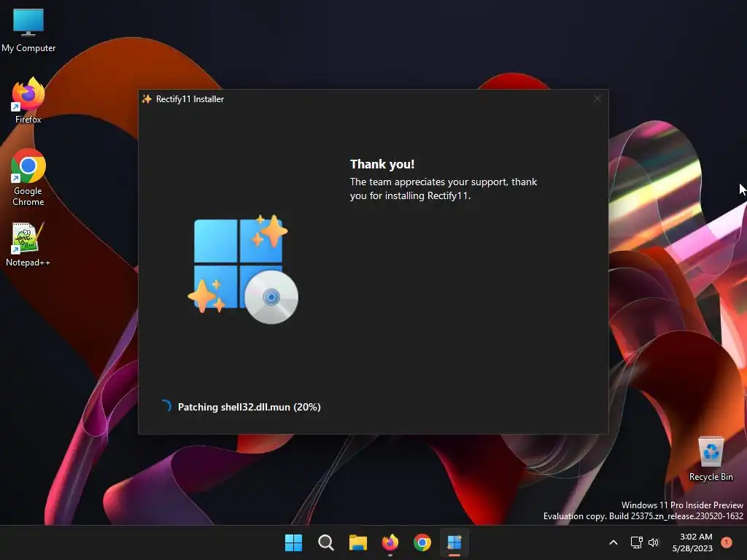
Task: Select the Notepad++ desktop shortcut
Action: pyautogui.click(x=28, y=244)
